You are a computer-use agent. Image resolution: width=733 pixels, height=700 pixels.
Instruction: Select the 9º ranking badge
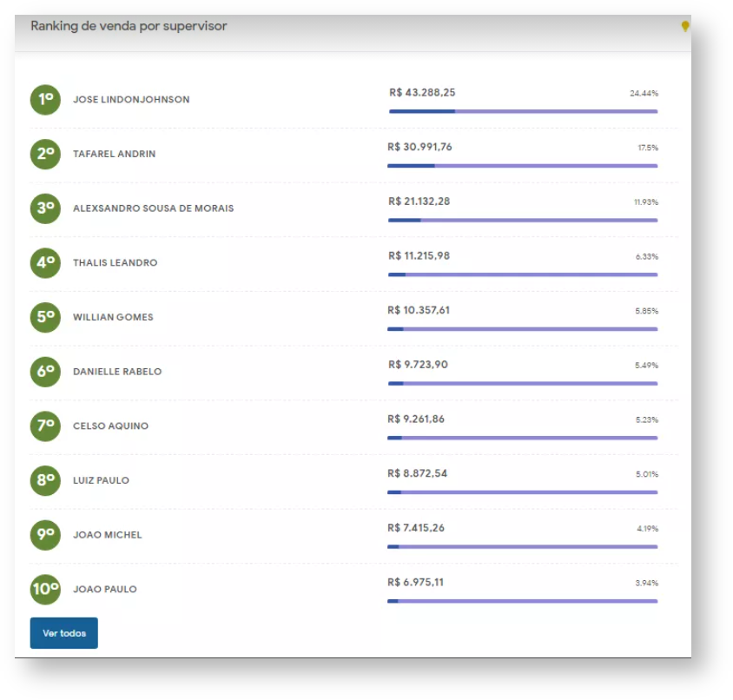pyautogui.click(x=45, y=535)
